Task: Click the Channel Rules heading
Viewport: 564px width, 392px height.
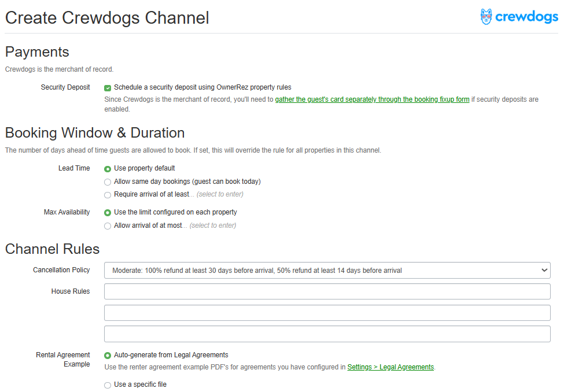Action: pos(52,249)
